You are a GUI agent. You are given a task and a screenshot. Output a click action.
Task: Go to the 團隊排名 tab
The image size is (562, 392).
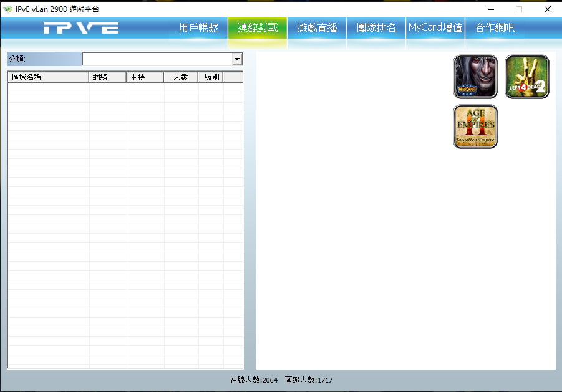pos(376,28)
